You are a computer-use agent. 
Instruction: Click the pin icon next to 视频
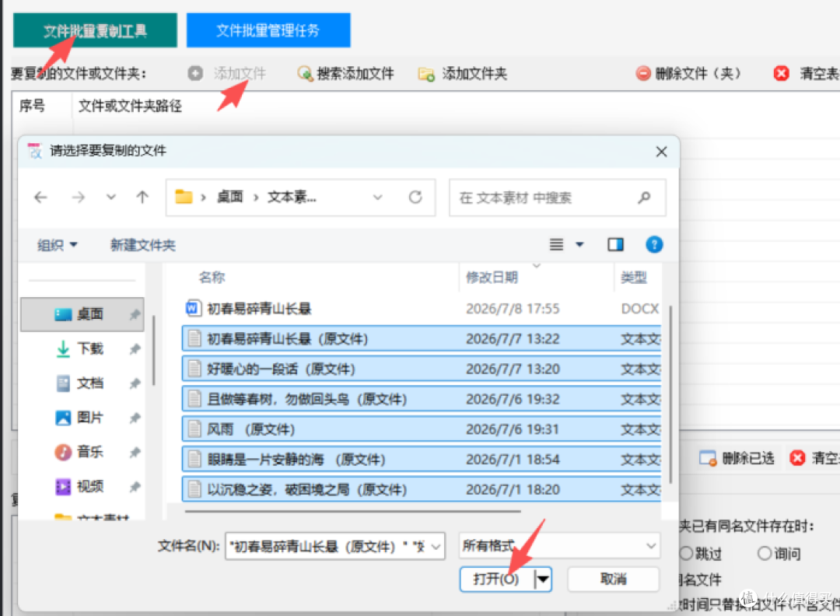[x=135, y=487]
